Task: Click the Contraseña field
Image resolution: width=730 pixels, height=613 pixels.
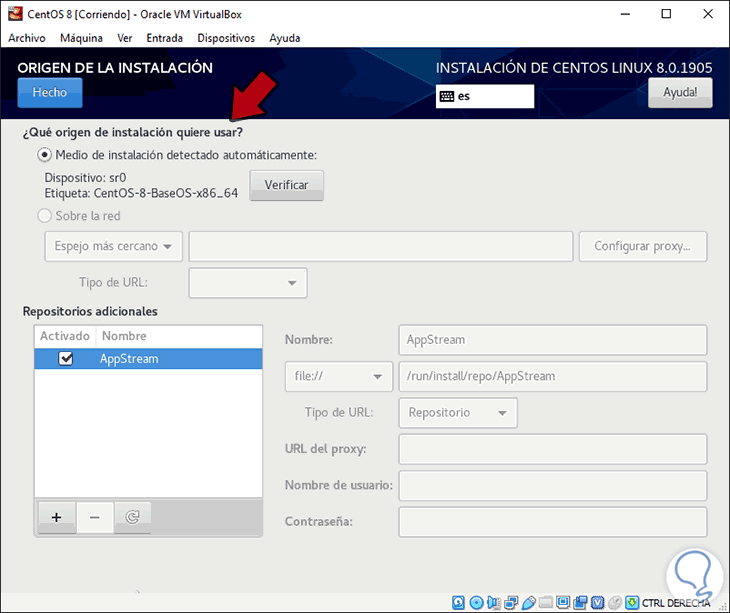Action: point(553,522)
